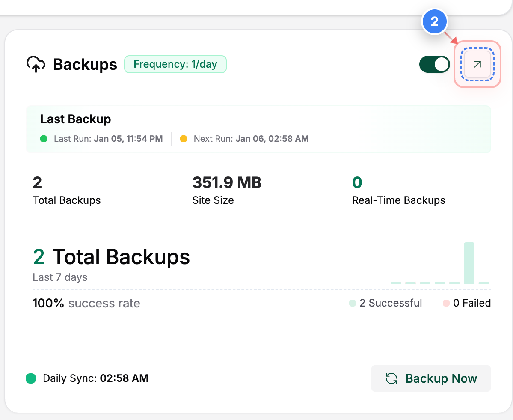The height and width of the screenshot is (420, 513).
Task: Click the Last 7 days label
Action: [x=60, y=277]
